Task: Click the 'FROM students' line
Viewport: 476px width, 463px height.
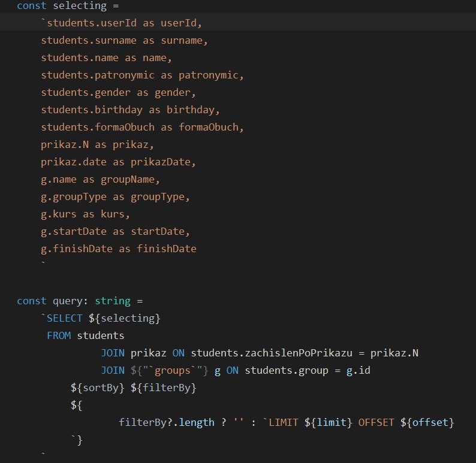Action: (x=85, y=335)
